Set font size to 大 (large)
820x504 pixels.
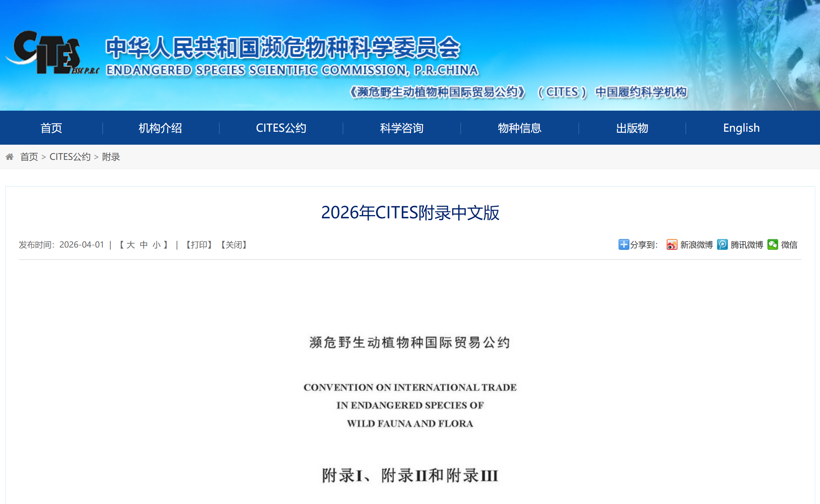pyautogui.click(x=131, y=245)
